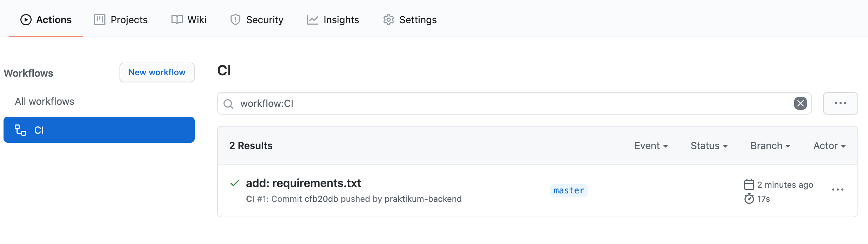This screenshot has width=868, height=244.
Task: Click the search magnifier icon
Action: coord(228,104)
